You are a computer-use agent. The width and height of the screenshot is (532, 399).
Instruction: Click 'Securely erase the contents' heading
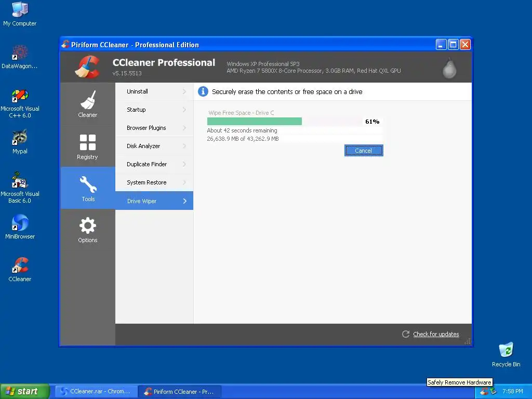coord(287,91)
